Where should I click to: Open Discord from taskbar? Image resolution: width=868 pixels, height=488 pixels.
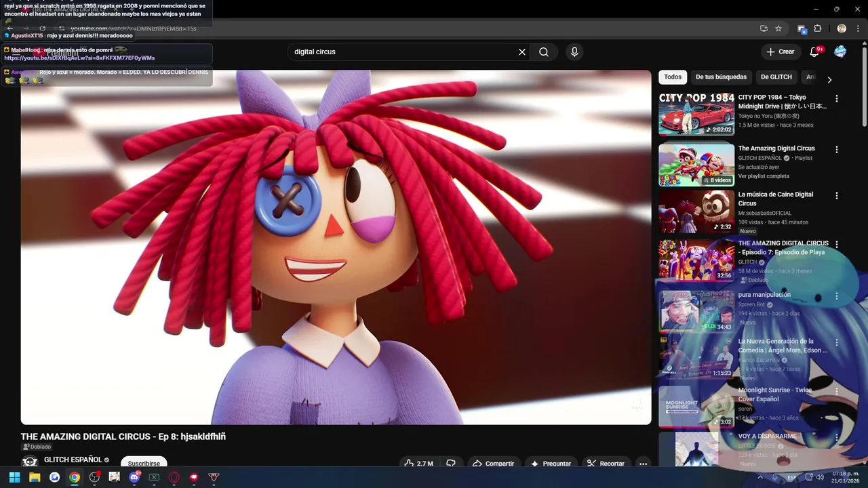pos(134,477)
